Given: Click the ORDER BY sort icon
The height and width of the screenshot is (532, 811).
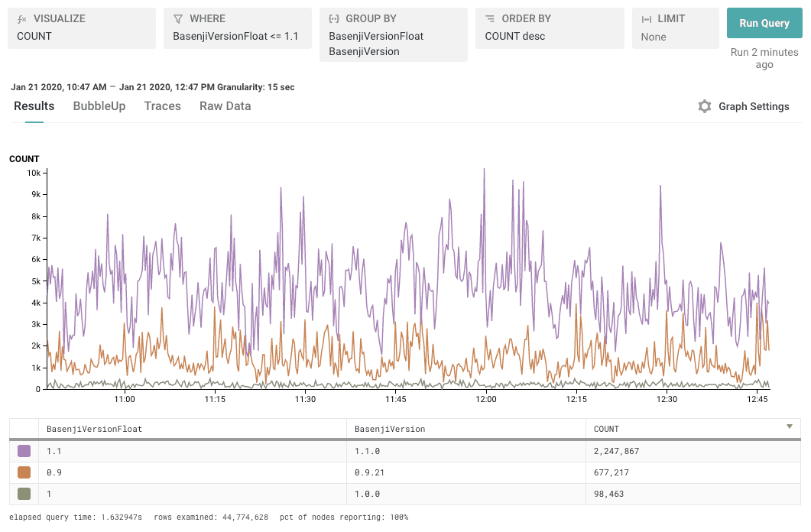Looking at the screenshot, I should 490,18.
